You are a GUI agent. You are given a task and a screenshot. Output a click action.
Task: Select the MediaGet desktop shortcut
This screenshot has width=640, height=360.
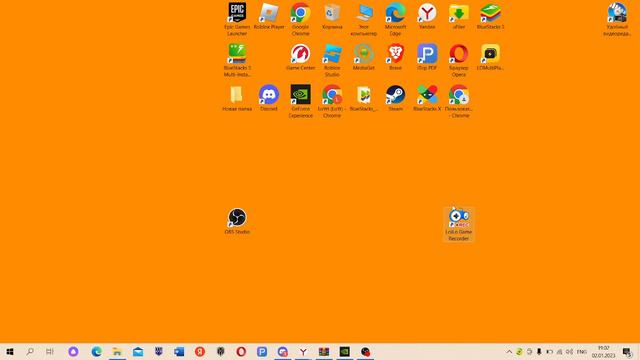[364, 57]
